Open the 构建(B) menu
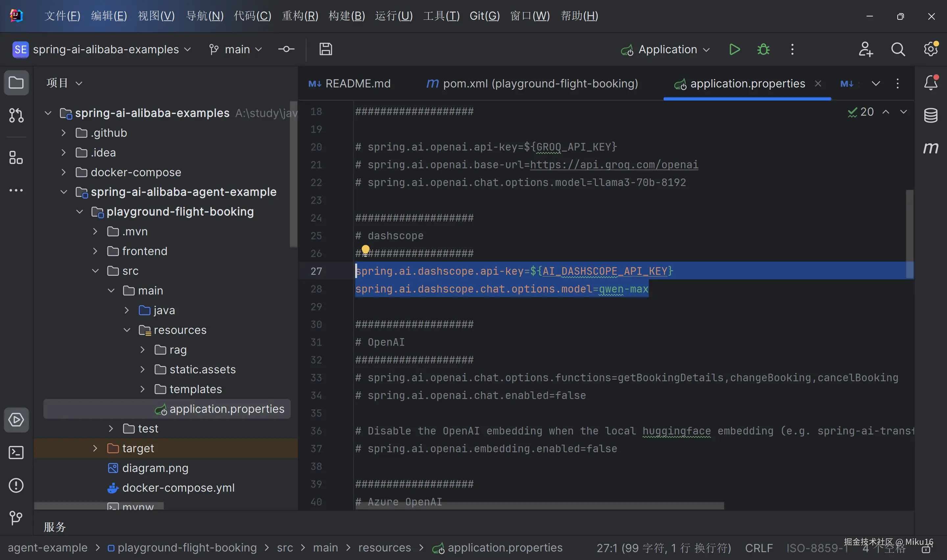Screen dimensions: 947x560 point(347,16)
